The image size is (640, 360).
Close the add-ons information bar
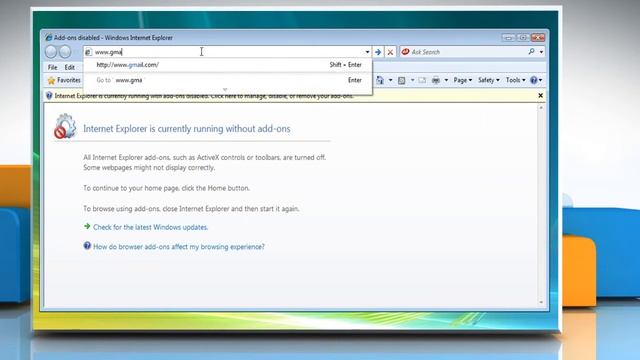click(540, 96)
